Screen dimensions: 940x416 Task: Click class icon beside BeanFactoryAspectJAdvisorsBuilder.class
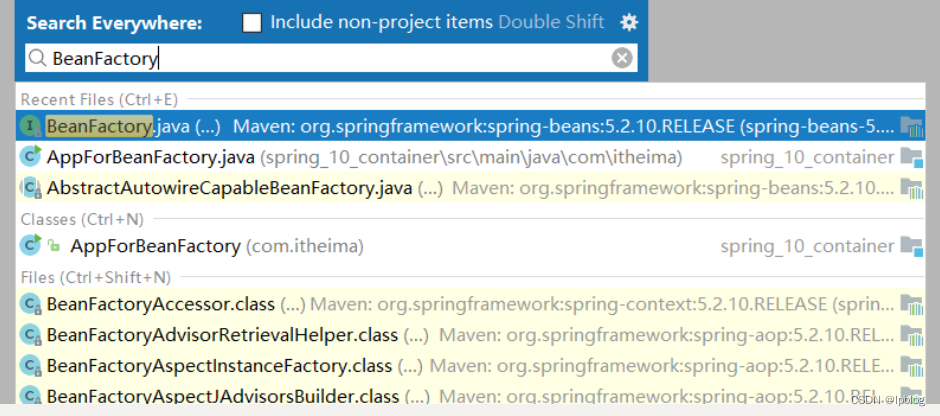coord(30,395)
